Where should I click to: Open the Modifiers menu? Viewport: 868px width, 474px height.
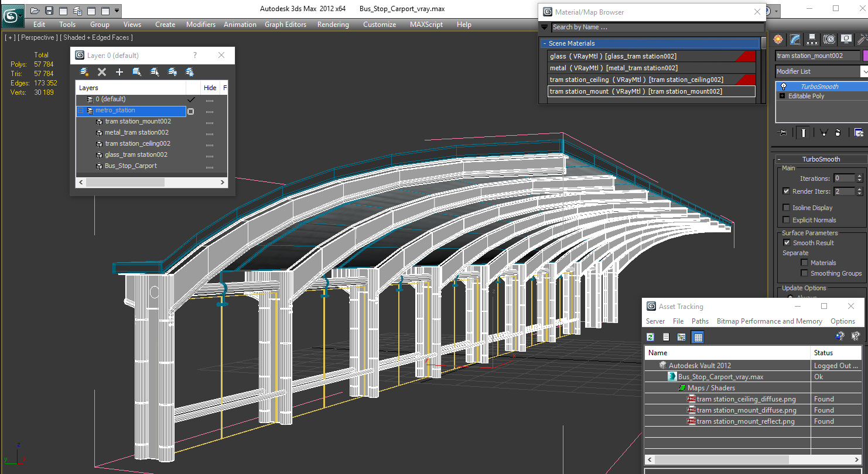(x=201, y=25)
